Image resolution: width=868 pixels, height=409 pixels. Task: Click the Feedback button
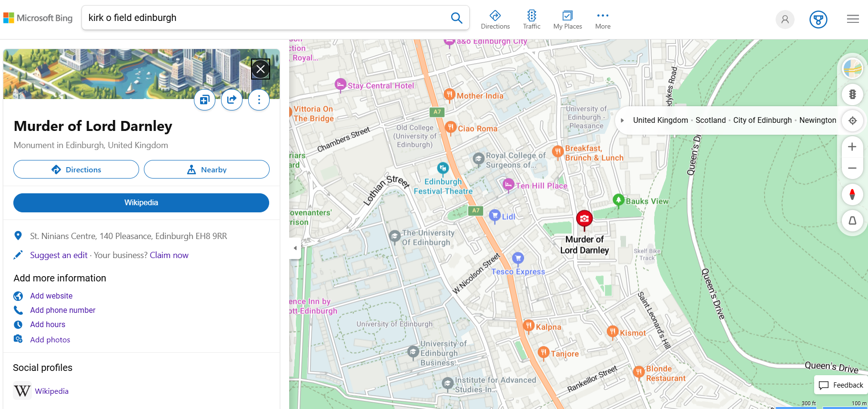841,385
